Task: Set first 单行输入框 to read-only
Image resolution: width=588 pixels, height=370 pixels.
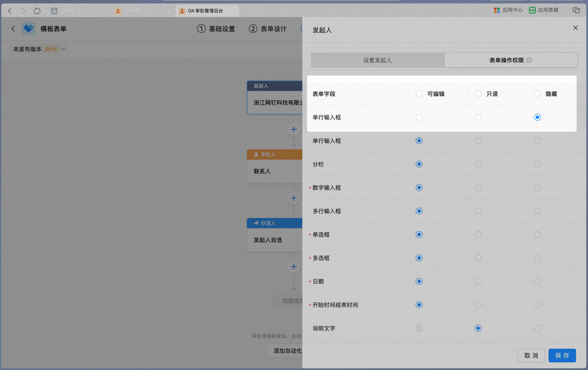Action: (478, 117)
